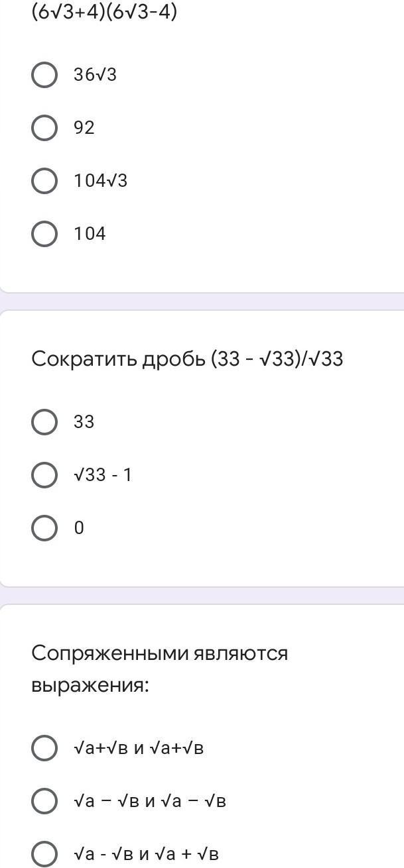Choose radio for √а – √в и √а – √в
The width and height of the screenshot is (404, 868).
tap(44, 801)
